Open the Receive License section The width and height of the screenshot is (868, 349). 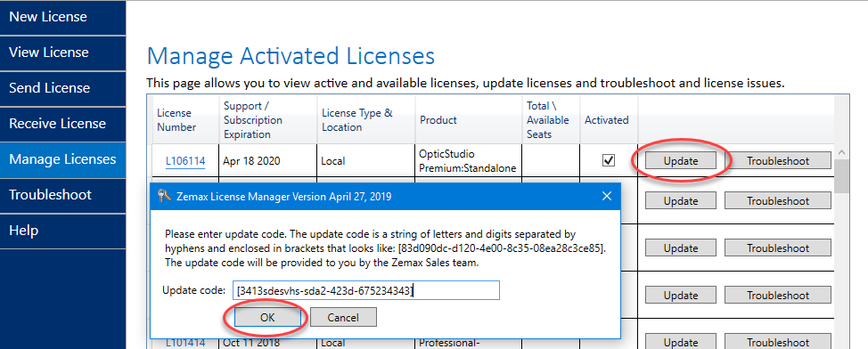click(x=62, y=124)
